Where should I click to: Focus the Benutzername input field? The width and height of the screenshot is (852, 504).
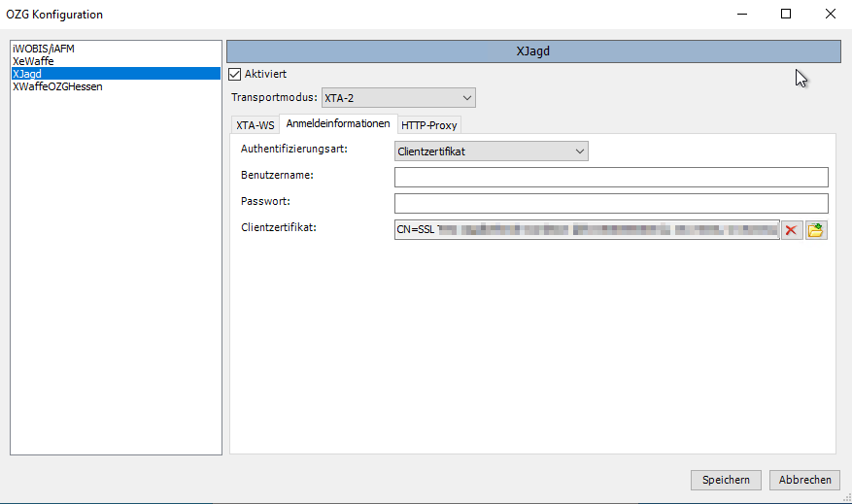point(610,177)
